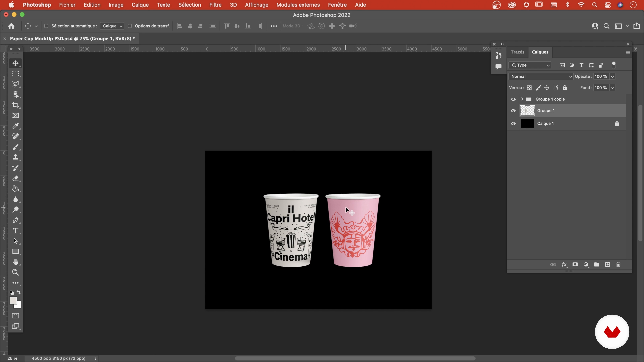Create a new layer

[x=607, y=265]
